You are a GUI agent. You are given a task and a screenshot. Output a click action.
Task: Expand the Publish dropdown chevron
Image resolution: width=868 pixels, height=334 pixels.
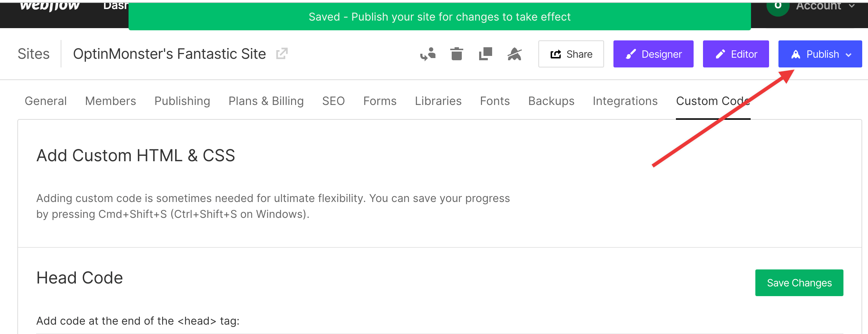click(849, 54)
